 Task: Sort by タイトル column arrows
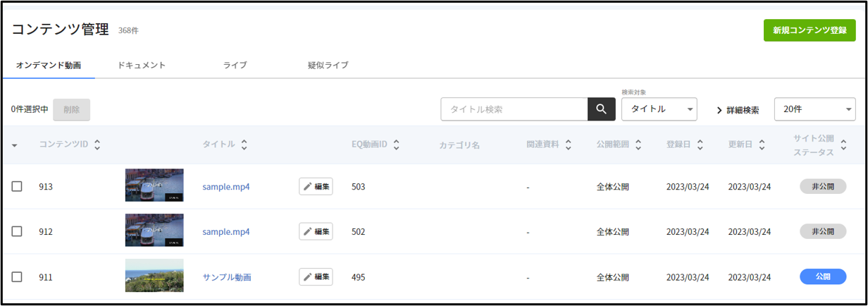244,145
